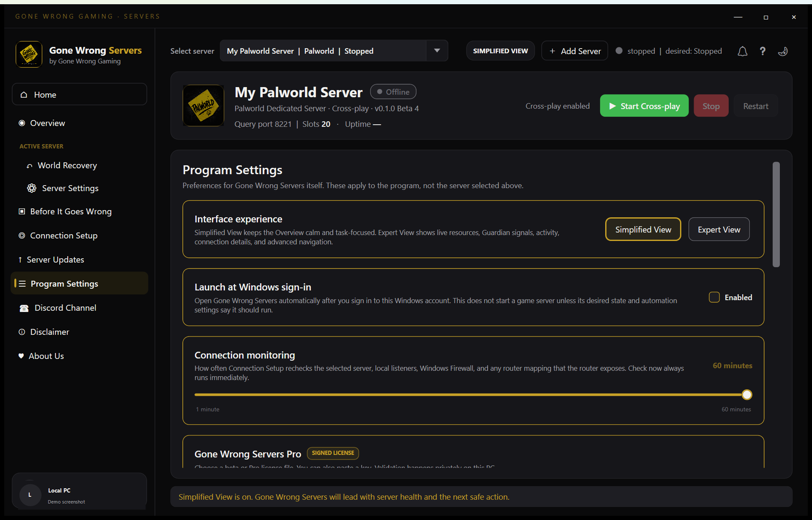Click the play triangle in Start Cross-play

point(612,106)
